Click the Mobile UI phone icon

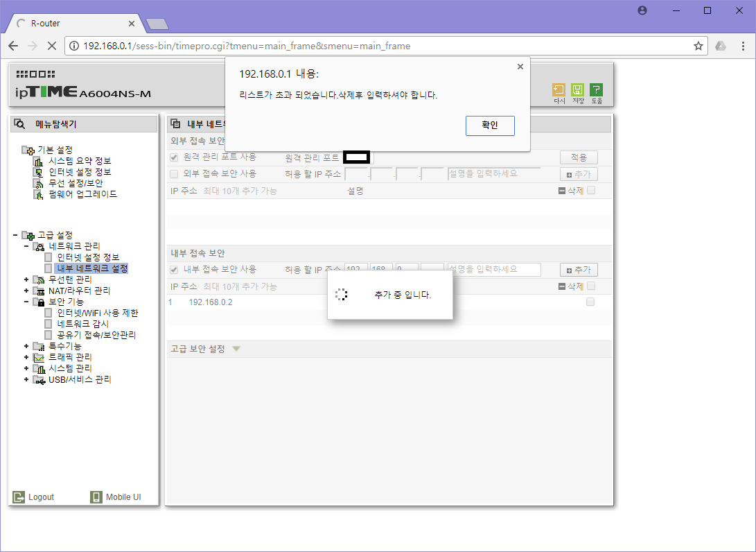coord(96,497)
